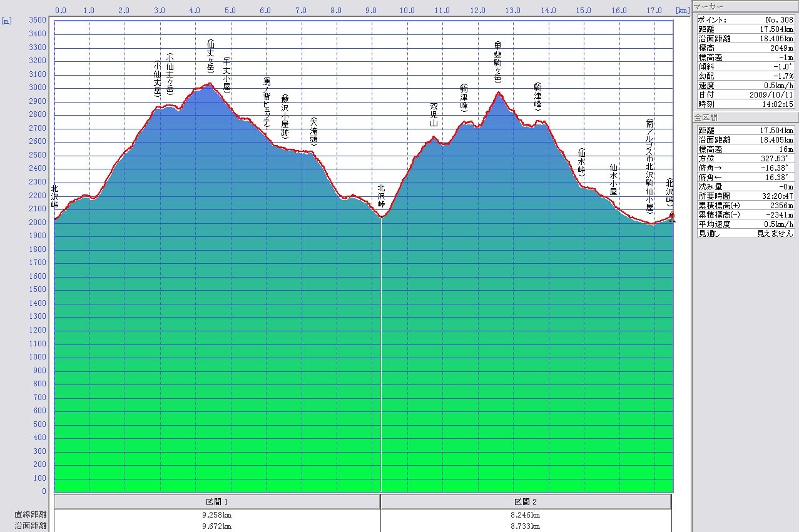Image resolution: width=799 pixels, height=532 pixels.
Task: Click the 全区間 panel header
Action: 745,118
